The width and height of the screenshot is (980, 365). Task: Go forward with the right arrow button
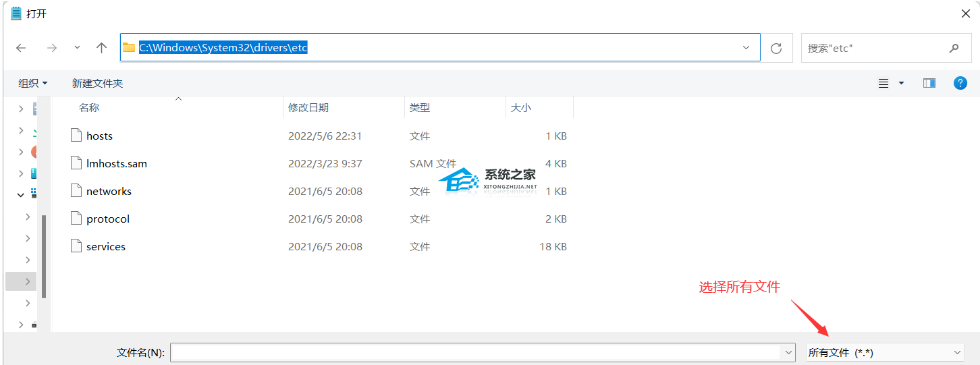(x=51, y=48)
